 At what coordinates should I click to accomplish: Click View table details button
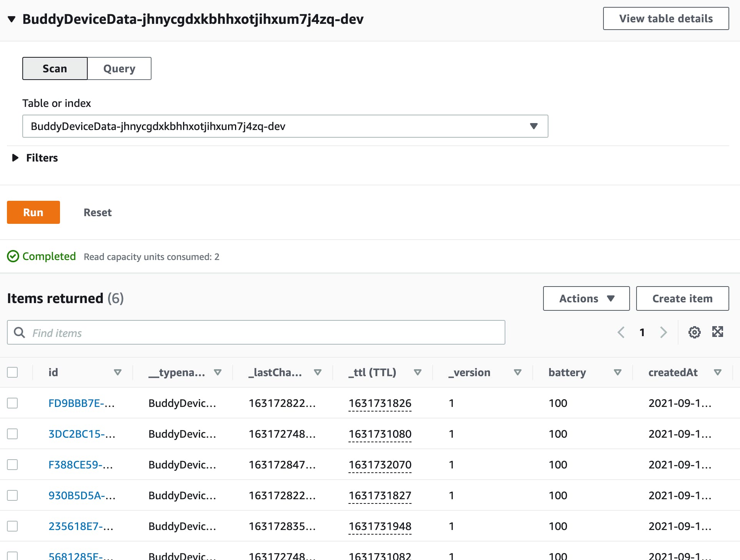click(666, 18)
